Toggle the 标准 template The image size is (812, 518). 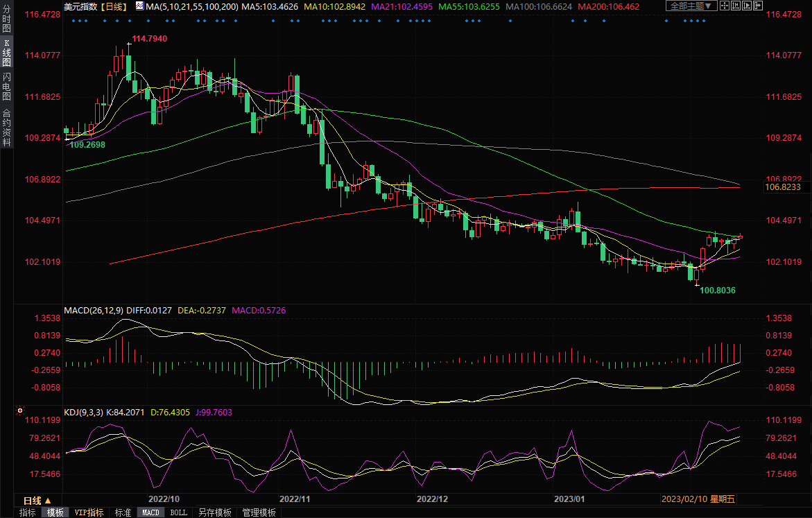tap(123, 512)
